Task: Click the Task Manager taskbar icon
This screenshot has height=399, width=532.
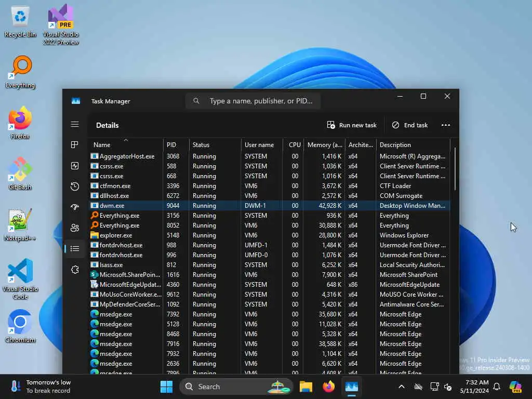Action: 352,387
